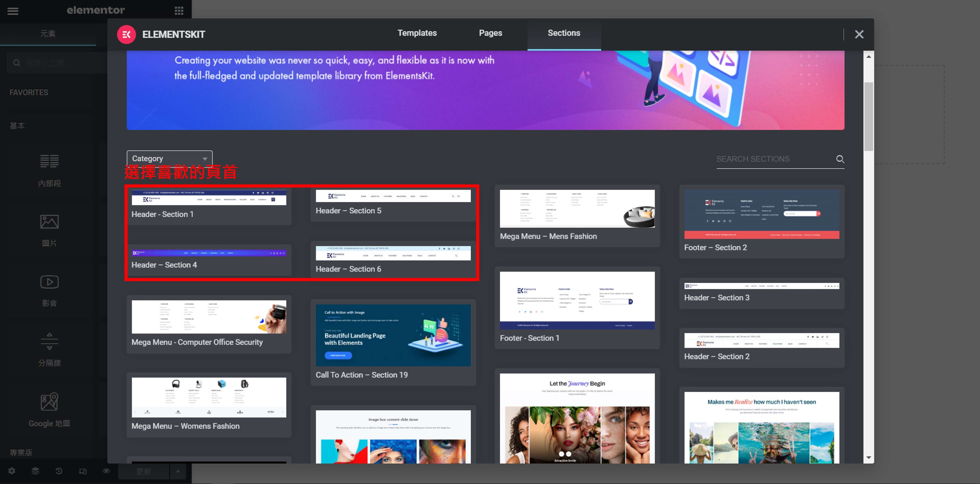Viewport: 980px width, 484px height.
Task: Switch to Responsive mode icon
Action: click(83, 471)
